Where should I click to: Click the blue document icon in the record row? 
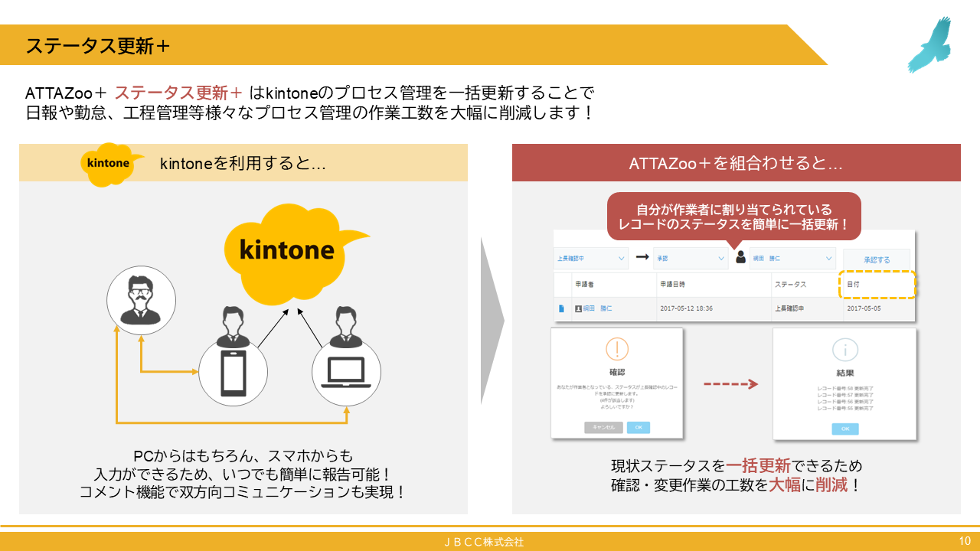[562, 308]
